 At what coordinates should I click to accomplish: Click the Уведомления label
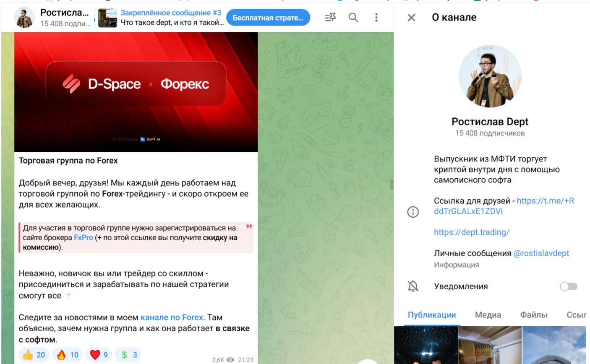click(x=461, y=286)
